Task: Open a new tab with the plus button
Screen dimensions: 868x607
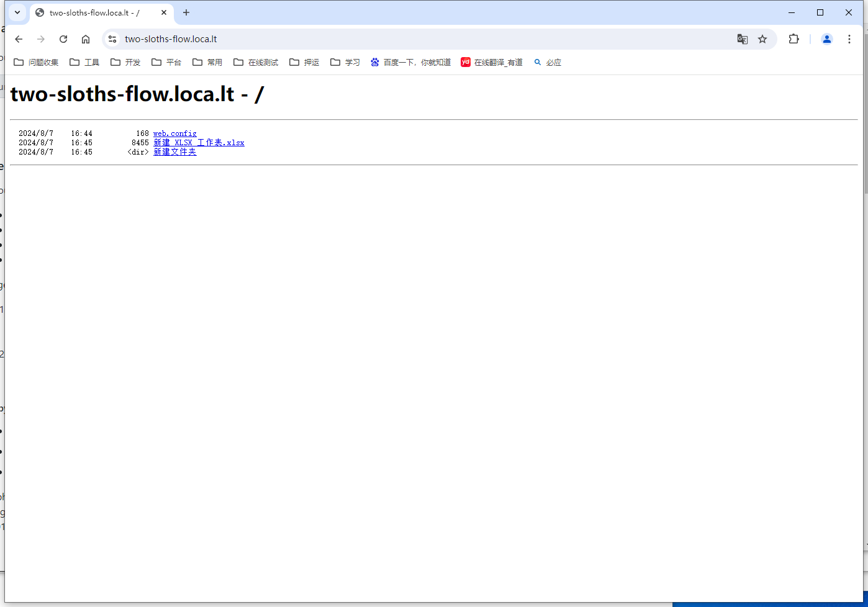Action: tap(186, 12)
